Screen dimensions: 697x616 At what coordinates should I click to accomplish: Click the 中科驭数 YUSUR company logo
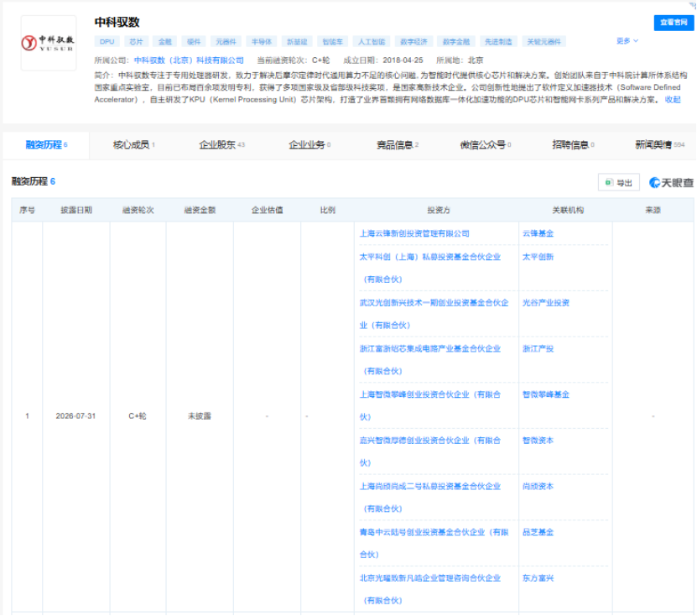[49, 43]
